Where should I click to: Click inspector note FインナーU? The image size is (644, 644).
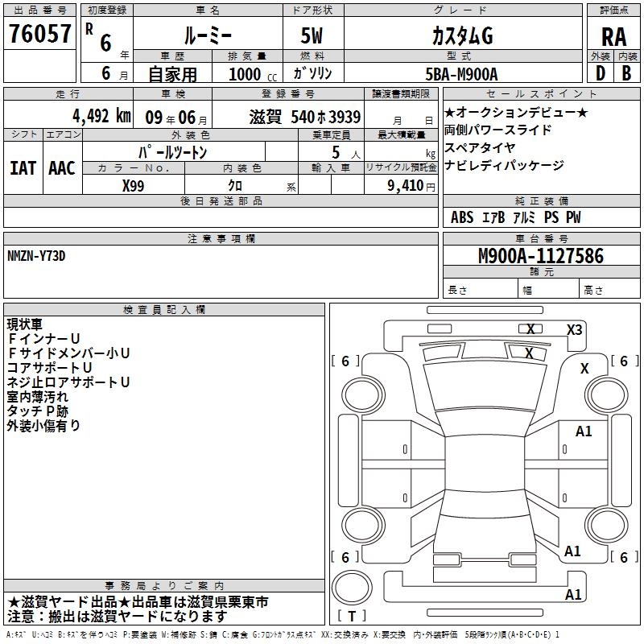43,339
